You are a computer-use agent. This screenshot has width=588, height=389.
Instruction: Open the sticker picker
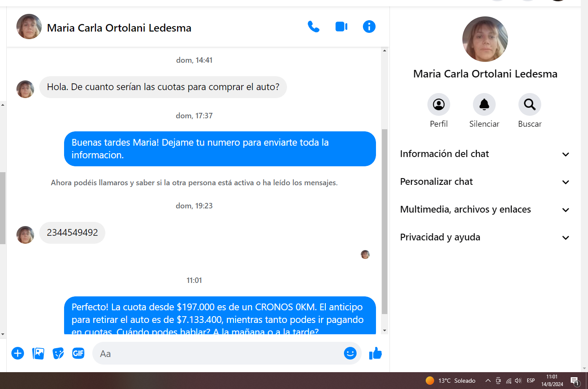tap(58, 353)
